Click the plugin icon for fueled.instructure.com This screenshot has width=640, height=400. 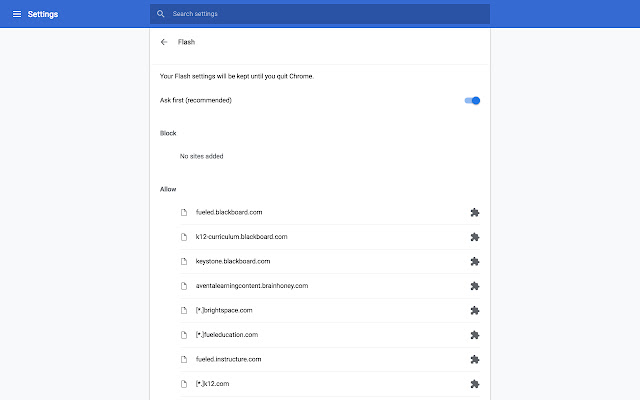pyautogui.click(x=475, y=359)
